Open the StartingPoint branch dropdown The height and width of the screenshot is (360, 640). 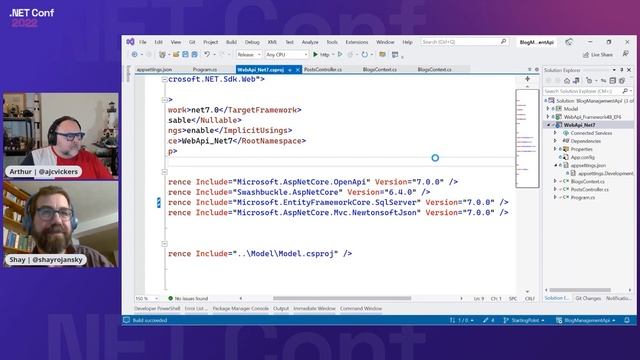tap(524, 320)
